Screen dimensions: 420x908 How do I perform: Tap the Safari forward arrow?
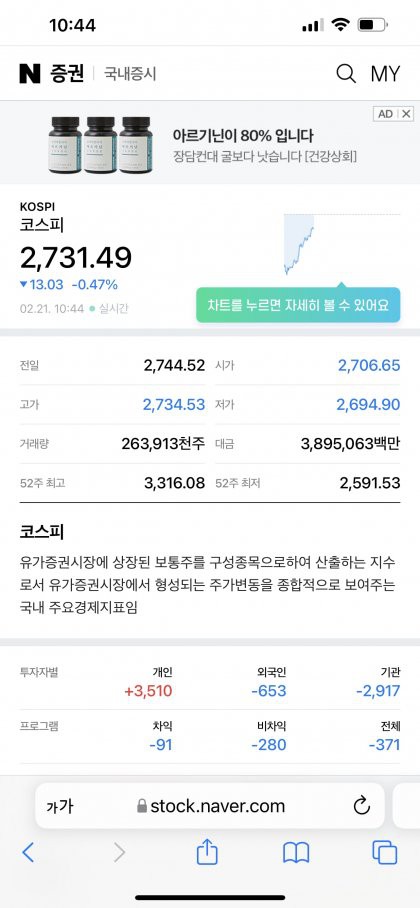(x=119, y=852)
